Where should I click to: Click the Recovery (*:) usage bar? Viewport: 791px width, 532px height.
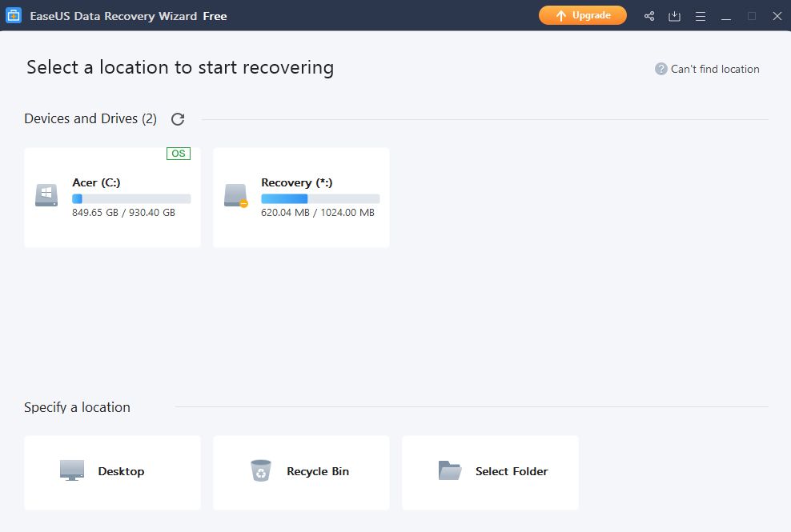(320, 198)
